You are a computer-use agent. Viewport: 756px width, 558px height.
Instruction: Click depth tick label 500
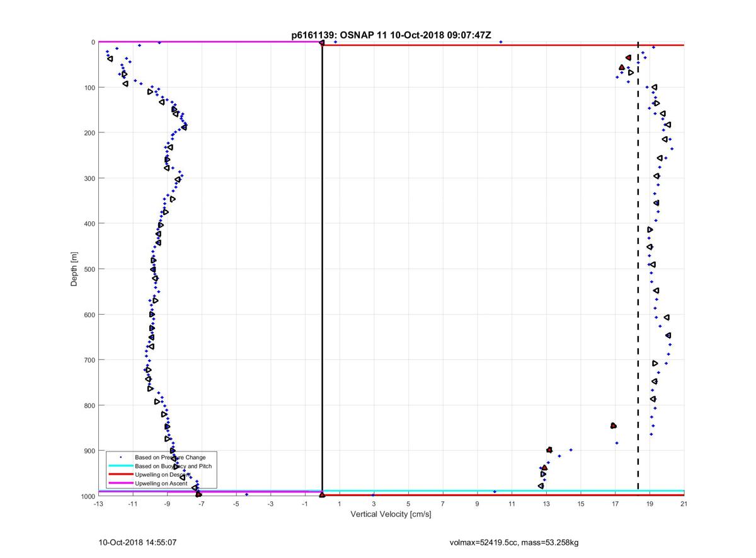[90, 269]
